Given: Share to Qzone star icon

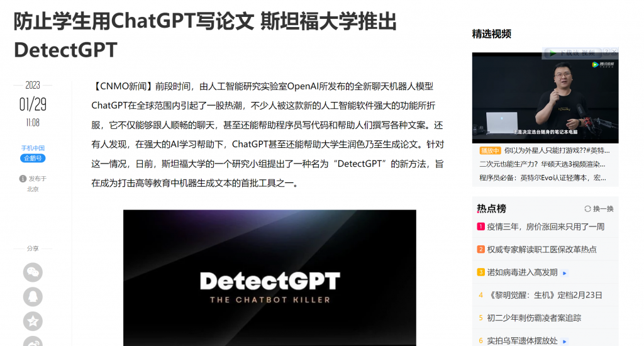Looking at the screenshot, I should (33, 321).
